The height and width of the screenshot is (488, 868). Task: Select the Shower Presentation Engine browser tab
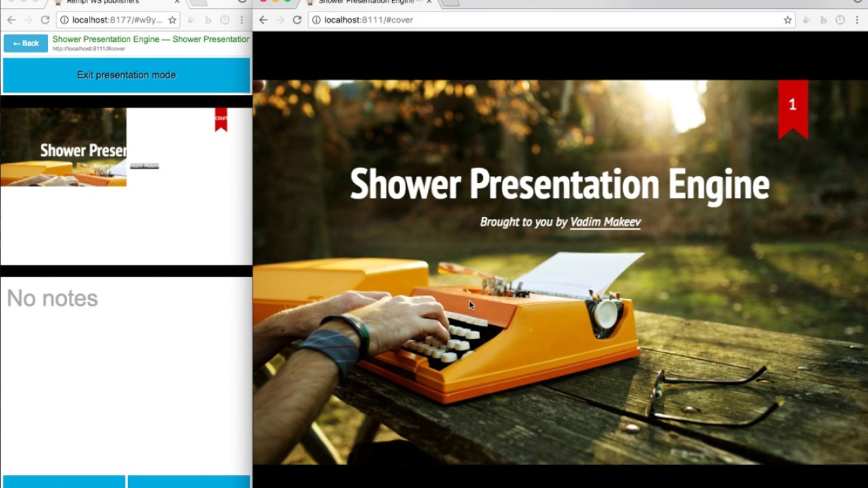tap(370, 3)
